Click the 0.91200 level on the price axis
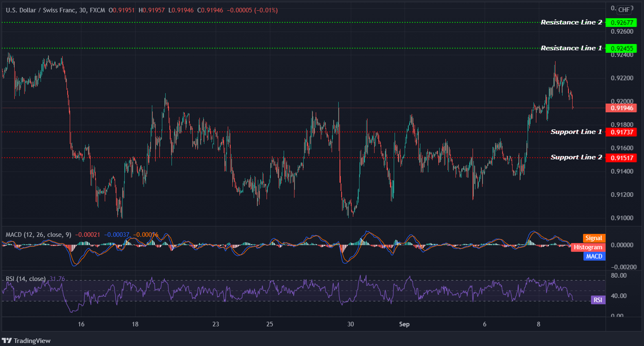Image resolution: width=644 pixels, height=346 pixels. coord(622,195)
